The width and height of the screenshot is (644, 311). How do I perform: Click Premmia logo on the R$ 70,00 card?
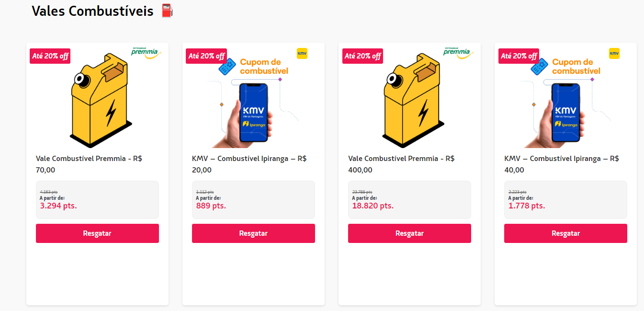(x=146, y=53)
